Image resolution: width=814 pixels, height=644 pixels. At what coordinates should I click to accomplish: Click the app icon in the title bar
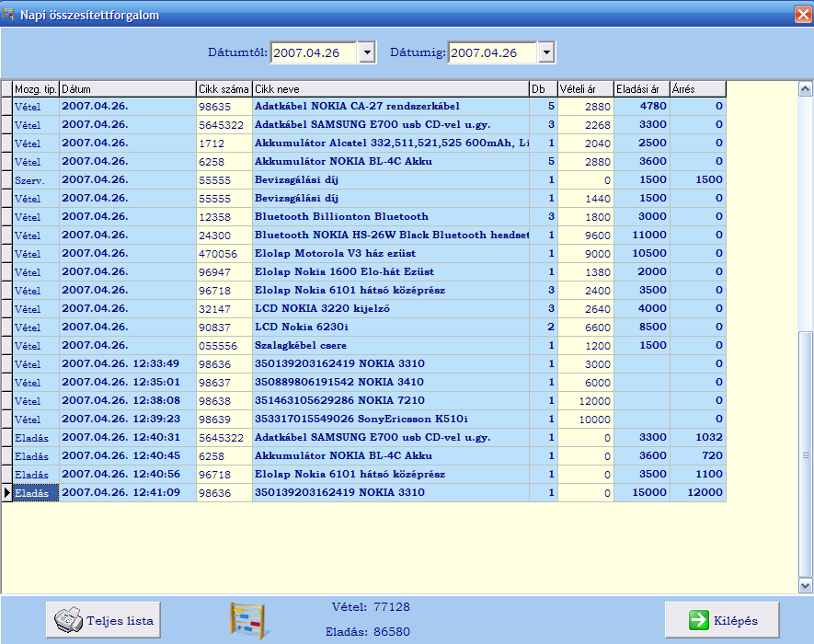click(x=7, y=14)
